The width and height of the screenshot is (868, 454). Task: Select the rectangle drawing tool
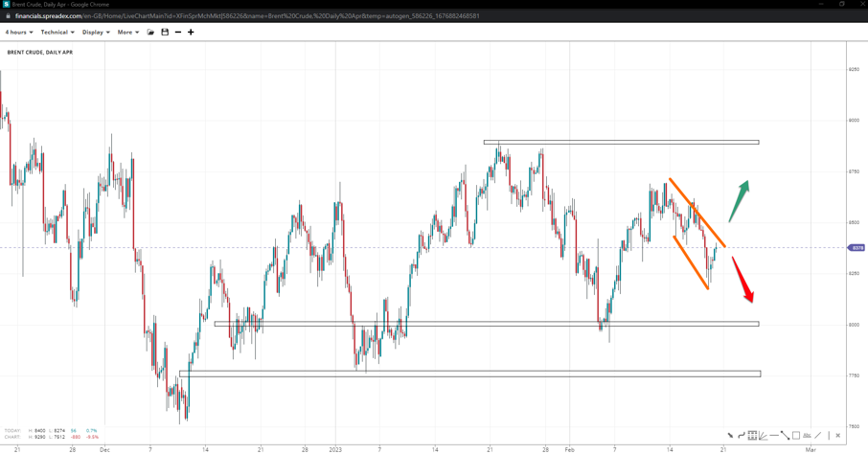(x=796, y=436)
